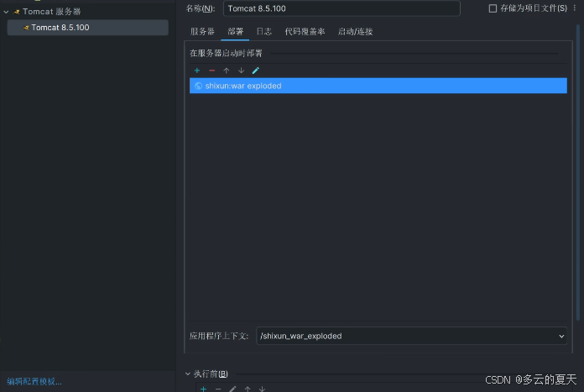Screen dimensions: 584x392
Task: Click the vertical scrollbar on right edge
Action: (x=578, y=171)
